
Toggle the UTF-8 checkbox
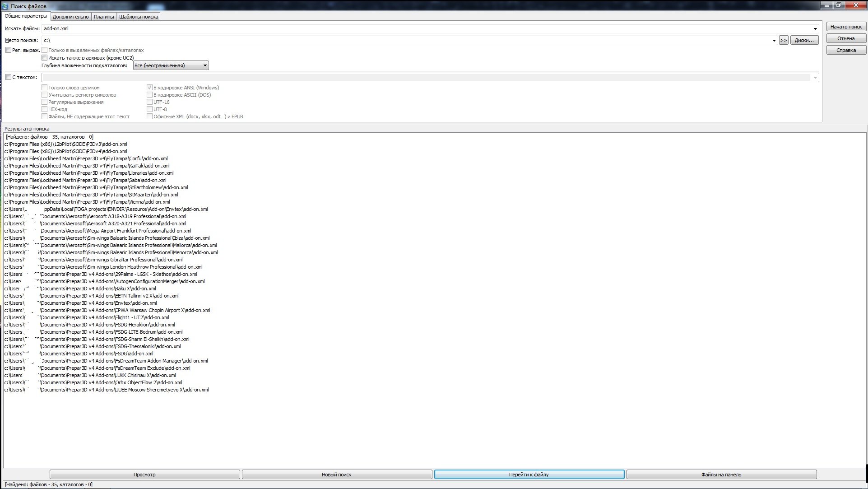point(149,109)
